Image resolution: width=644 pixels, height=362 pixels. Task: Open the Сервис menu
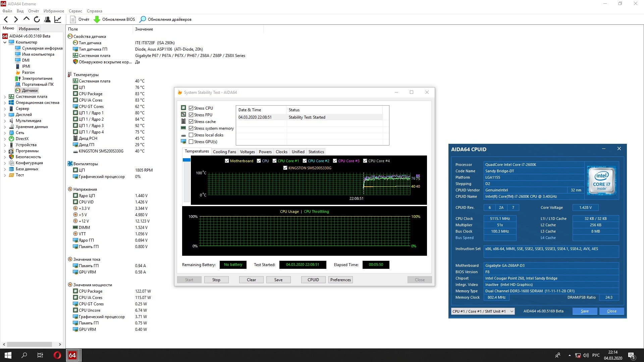coord(75,11)
